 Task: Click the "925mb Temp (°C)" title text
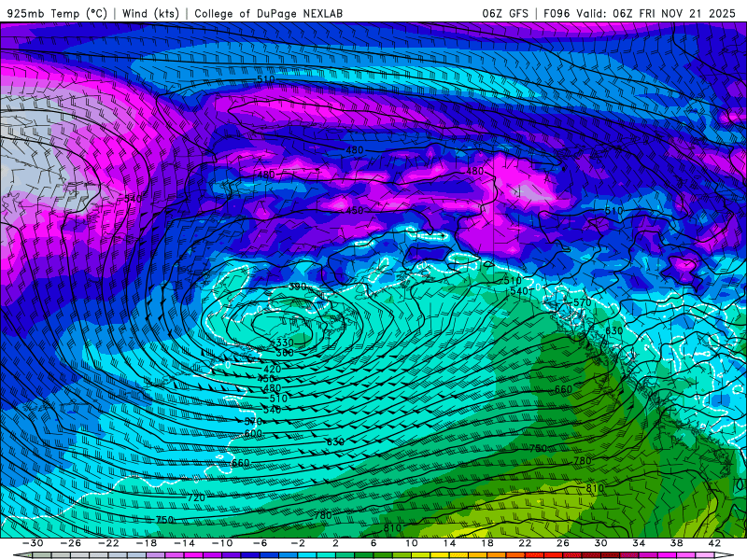coord(57,13)
